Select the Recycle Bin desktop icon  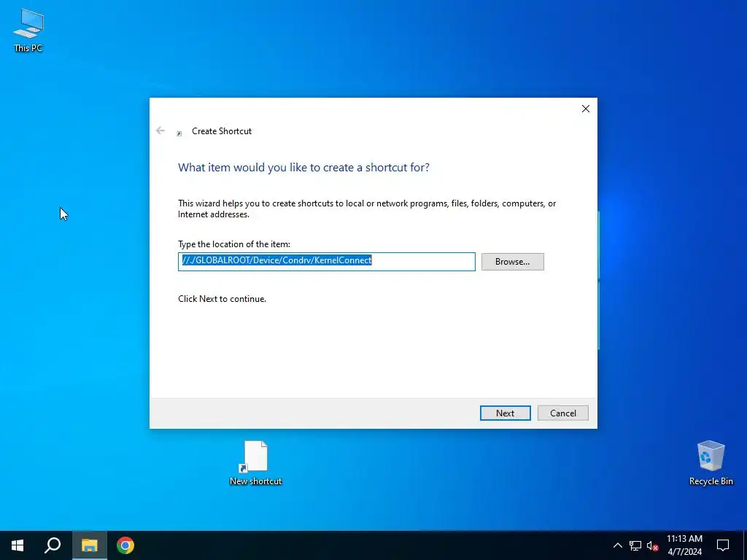click(711, 463)
